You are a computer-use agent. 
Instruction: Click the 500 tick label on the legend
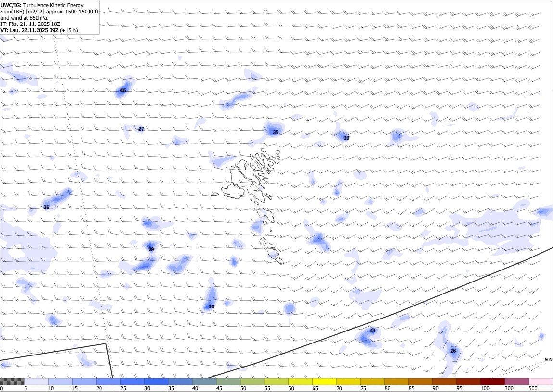click(x=533, y=388)
